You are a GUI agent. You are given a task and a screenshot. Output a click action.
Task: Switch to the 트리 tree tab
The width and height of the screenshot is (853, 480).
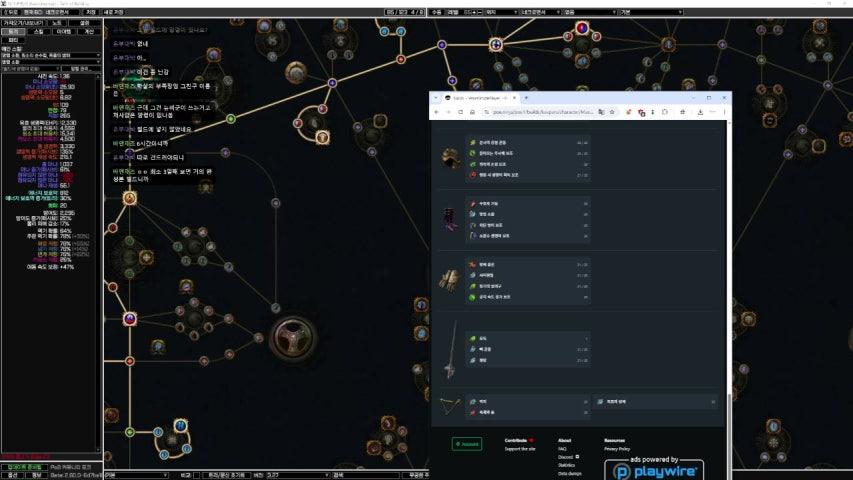tap(13, 32)
